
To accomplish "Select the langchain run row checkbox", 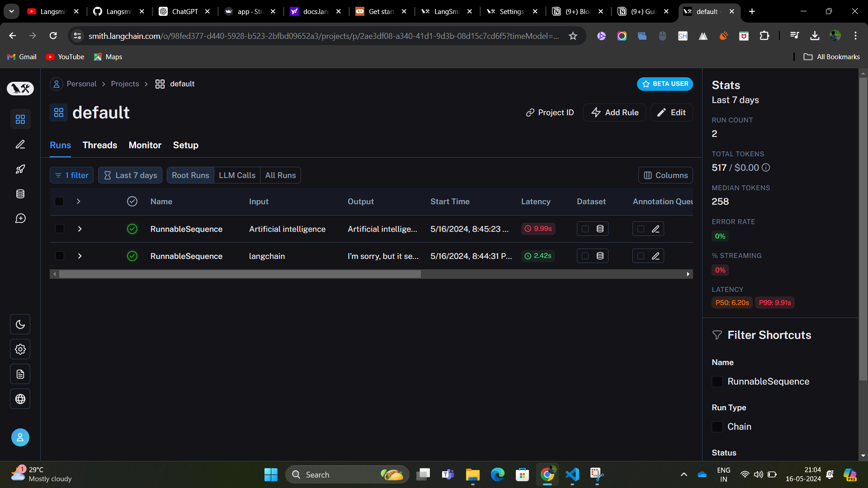I will [x=59, y=256].
